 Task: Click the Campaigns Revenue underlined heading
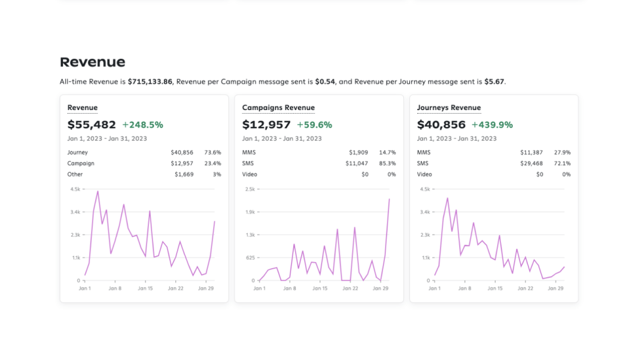pos(278,108)
